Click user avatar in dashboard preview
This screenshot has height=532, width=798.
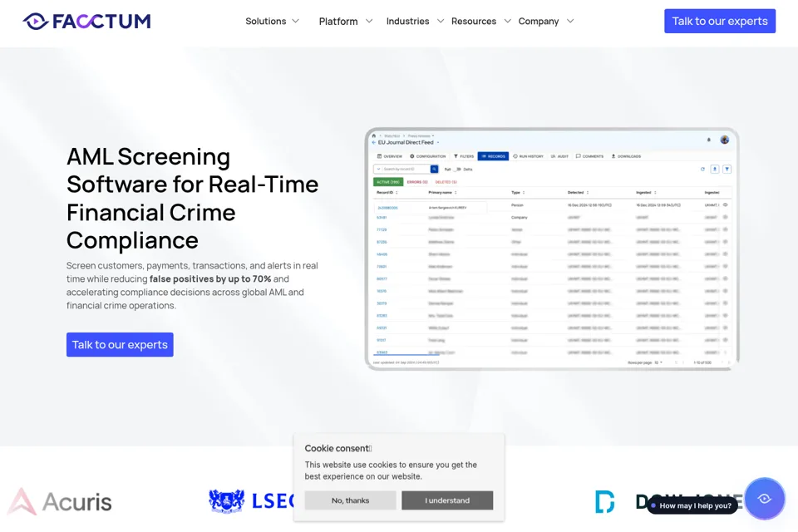725,140
